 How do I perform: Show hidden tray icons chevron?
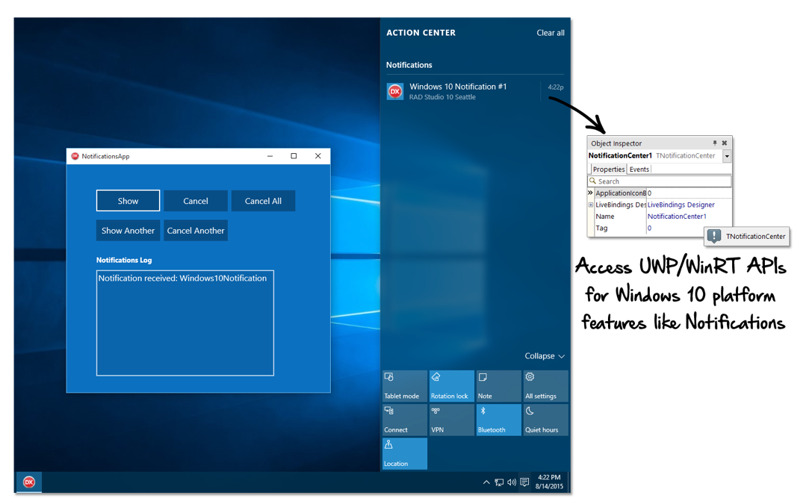486,482
